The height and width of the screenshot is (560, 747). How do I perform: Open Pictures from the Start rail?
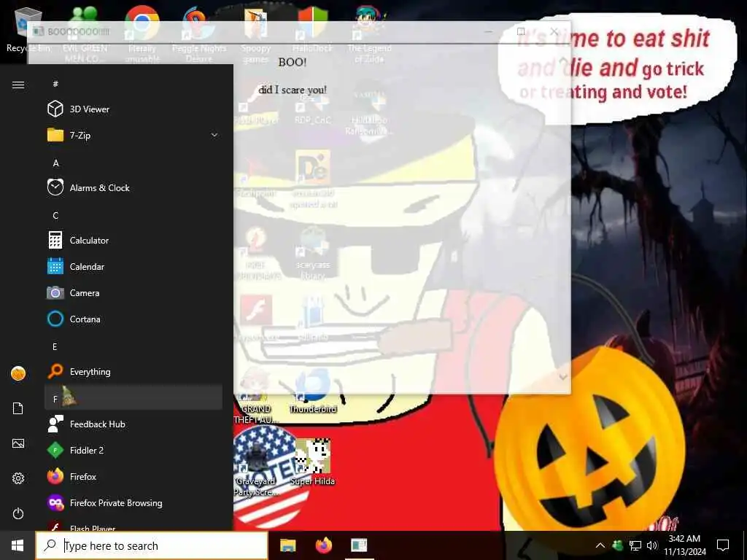[18, 443]
